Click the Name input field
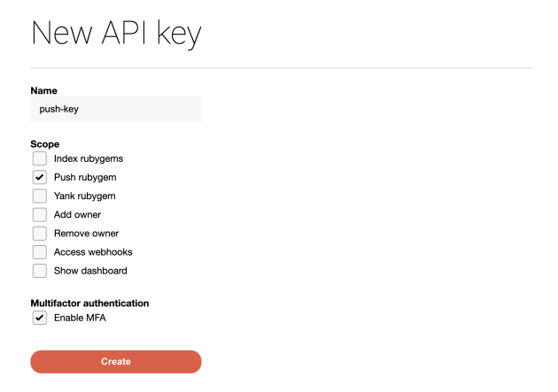The image size is (558, 392). 116,109
